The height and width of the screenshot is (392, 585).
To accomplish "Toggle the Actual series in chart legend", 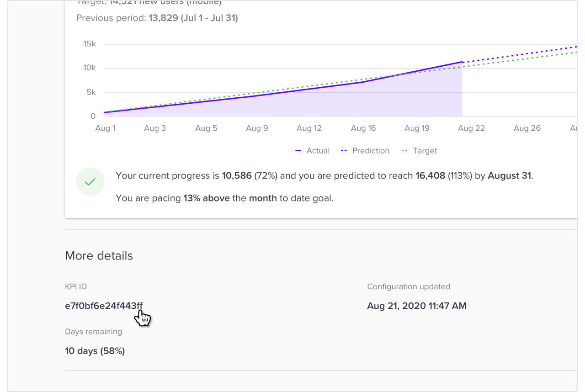I will pyautogui.click(x=313, y=151).
